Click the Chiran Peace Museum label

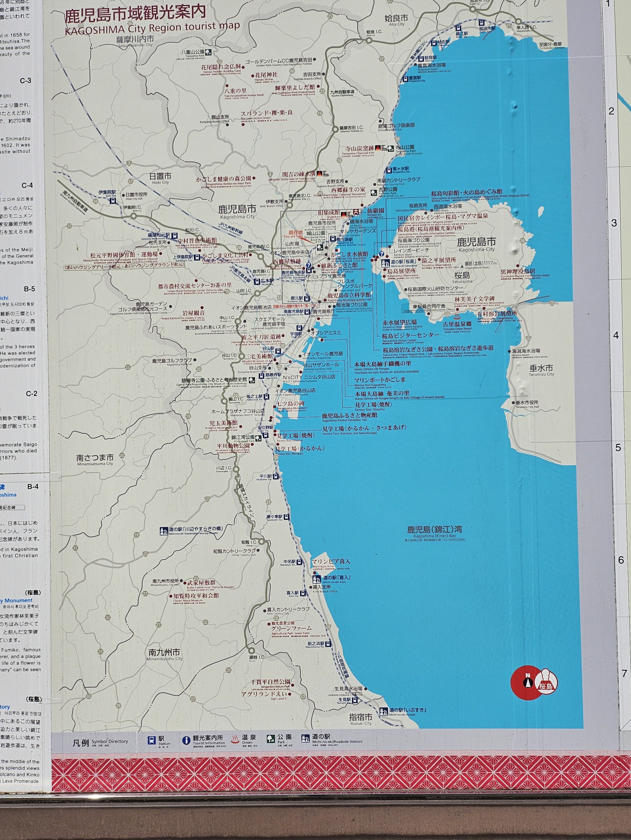[x=194, y=596]
